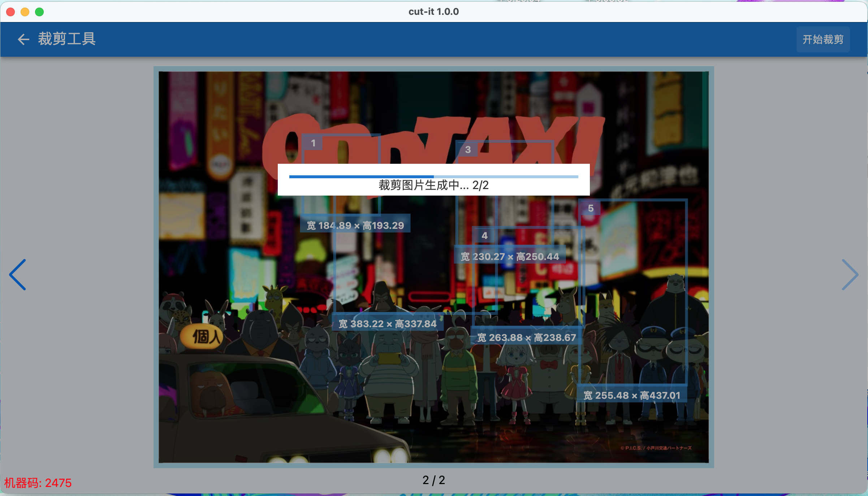Click the 裁剪图片生成中... 2/2 status text
Image resolution: width=868 pixels, height=496 pixels.
(x=433, y=185)
